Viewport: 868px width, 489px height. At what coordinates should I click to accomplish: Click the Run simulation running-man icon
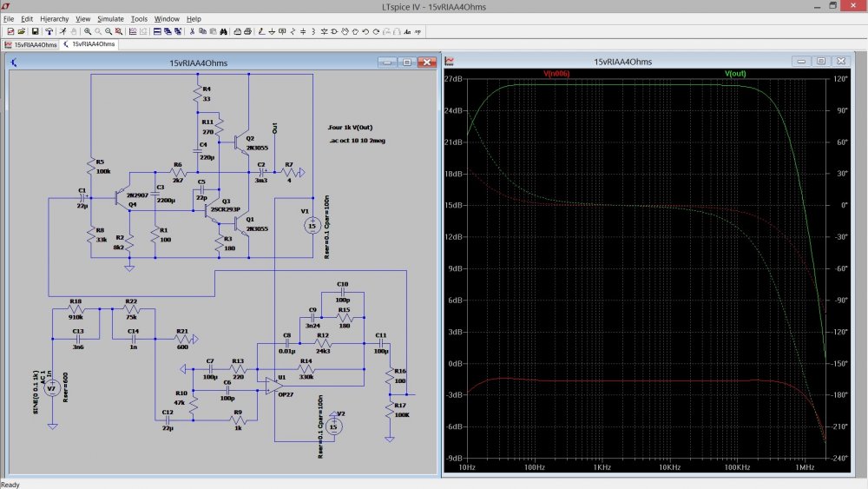(x=62, y=31)
